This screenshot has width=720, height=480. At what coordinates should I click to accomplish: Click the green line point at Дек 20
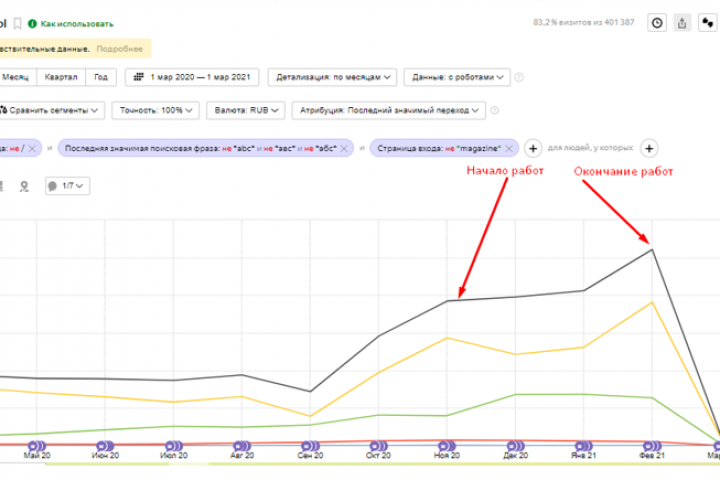[515, 394]
